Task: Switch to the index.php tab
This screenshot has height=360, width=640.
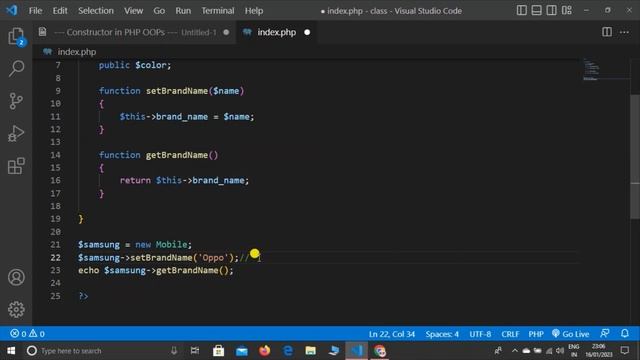Action: point(276,32)
